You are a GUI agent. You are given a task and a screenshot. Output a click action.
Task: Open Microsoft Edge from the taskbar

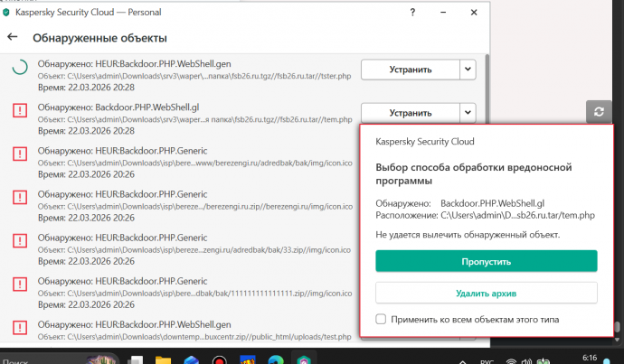276,359
